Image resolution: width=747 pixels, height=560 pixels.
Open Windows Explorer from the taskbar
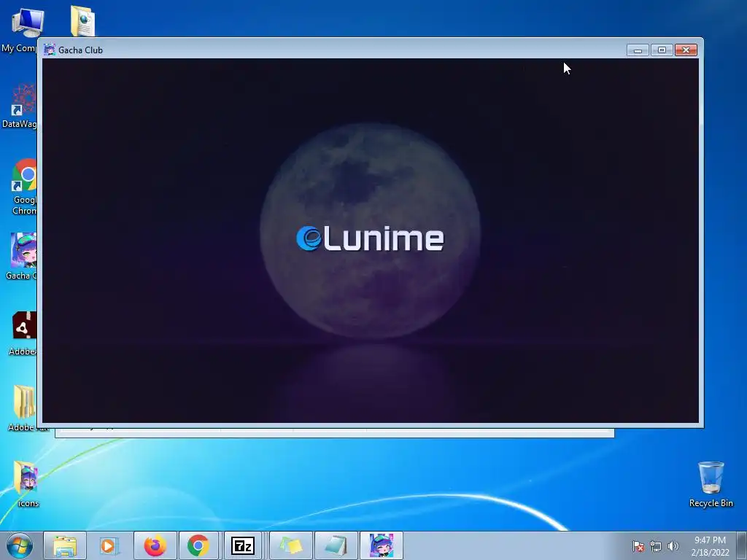(65, 545)
